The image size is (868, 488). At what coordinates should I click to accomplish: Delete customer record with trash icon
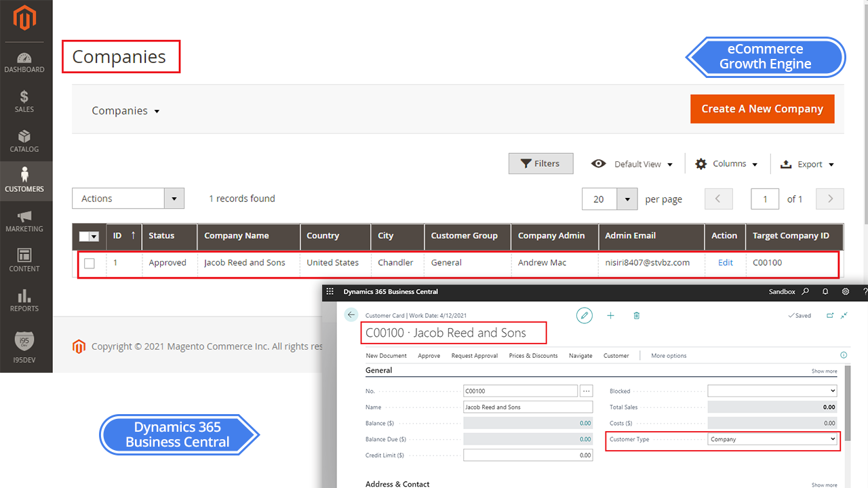pyautogui.click(x=636, y=315)
